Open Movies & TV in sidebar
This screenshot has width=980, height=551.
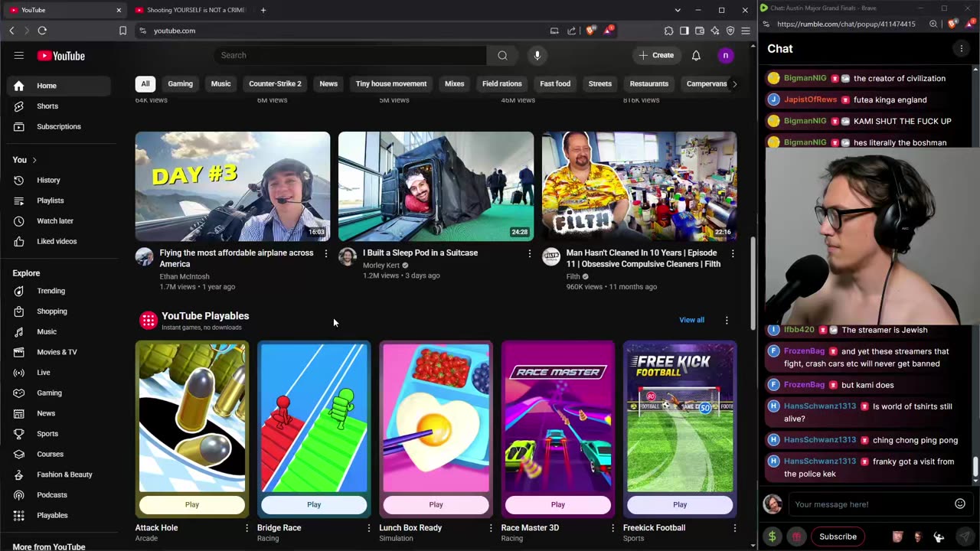pyautogui.click(x=57, y=352)
